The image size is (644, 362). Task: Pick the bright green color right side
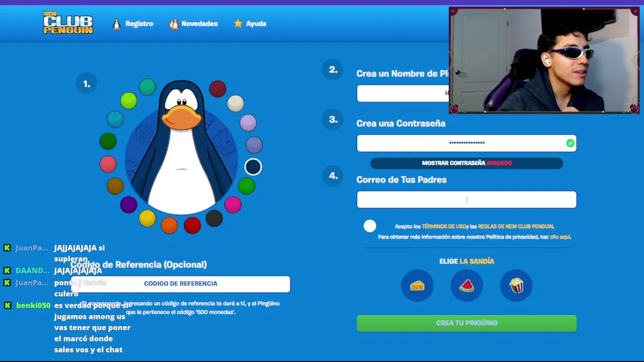tap(246, 187)
